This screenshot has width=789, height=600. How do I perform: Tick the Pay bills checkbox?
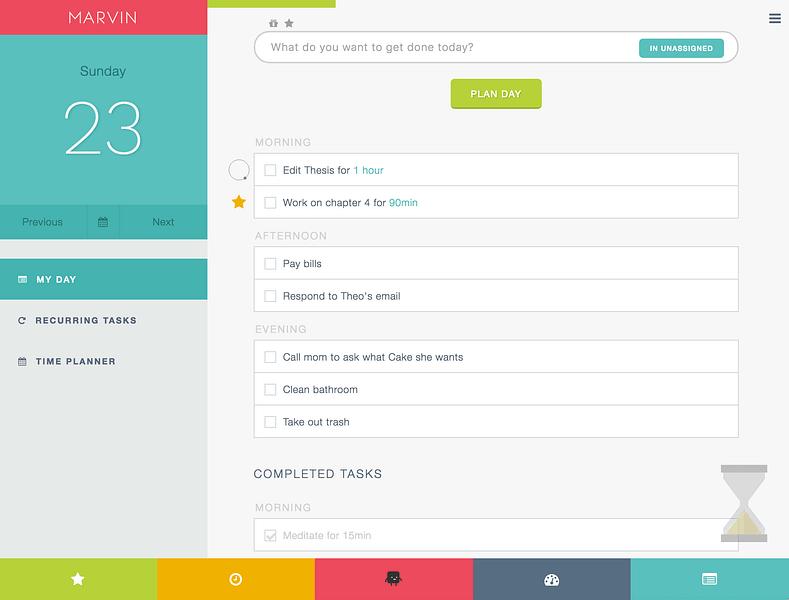[270, 264]
